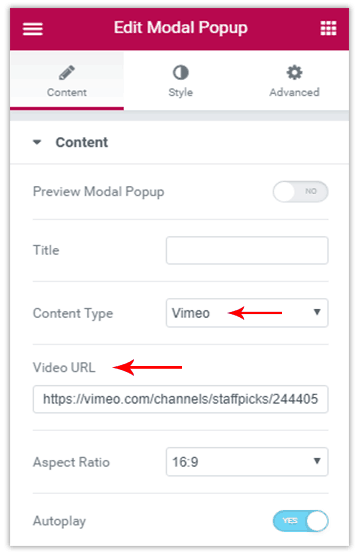
Task: Click the Content Type dropdown arrow
Action: pos(317,312)
